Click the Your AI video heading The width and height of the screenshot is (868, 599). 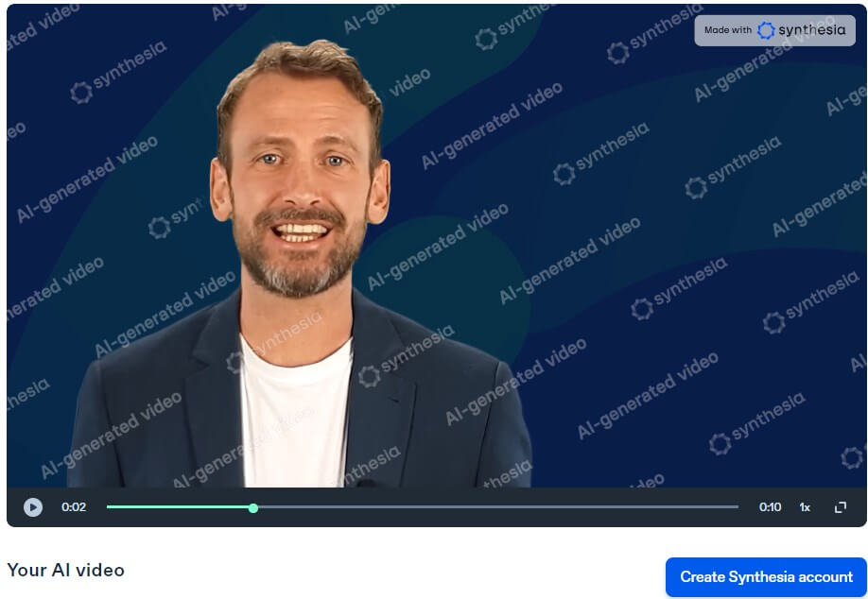[66, 571]
